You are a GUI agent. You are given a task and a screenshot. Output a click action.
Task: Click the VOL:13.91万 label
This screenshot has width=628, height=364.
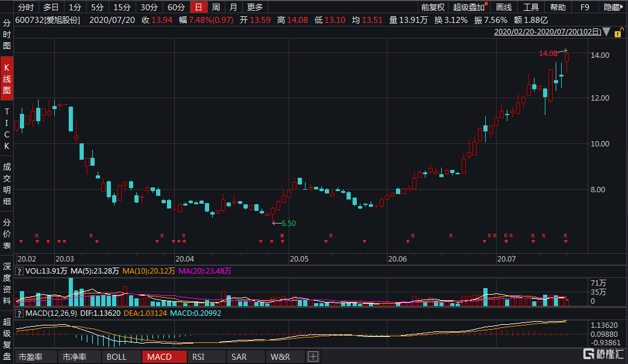point(46,271)
